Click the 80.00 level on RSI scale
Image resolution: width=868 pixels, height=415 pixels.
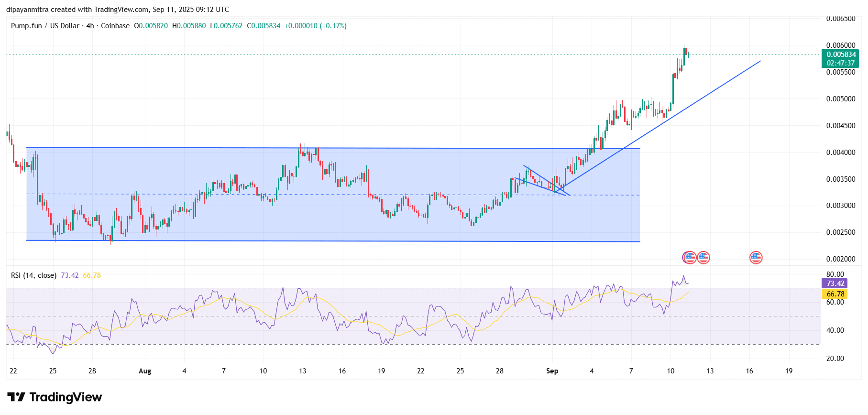pyautogui.click(x=835, y=274)
